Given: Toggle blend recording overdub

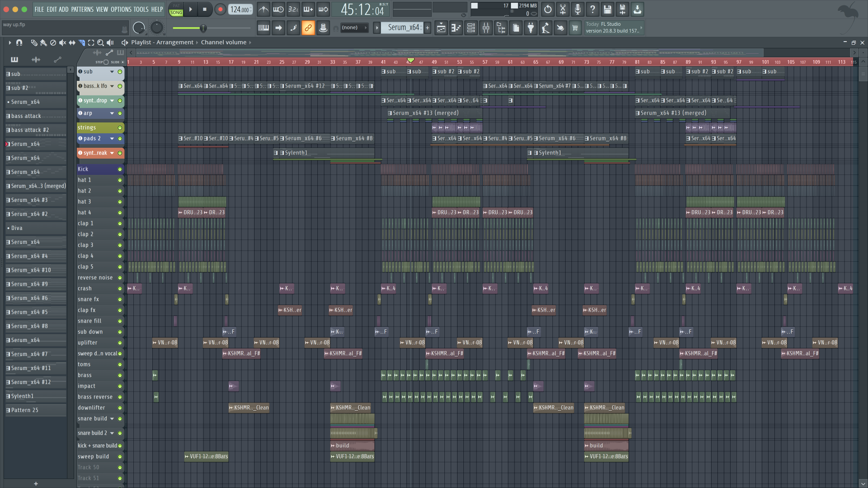Looking at the screenshot, I should coord(308,9).
